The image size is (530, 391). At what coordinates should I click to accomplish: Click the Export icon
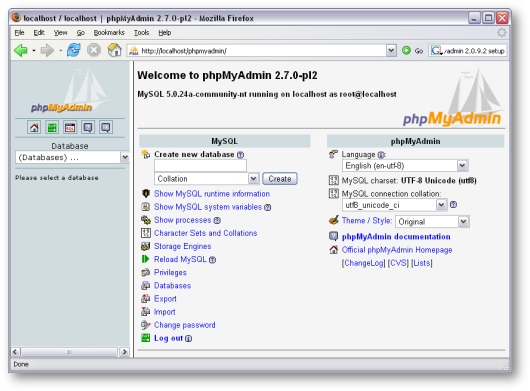(x=145, y=299)
